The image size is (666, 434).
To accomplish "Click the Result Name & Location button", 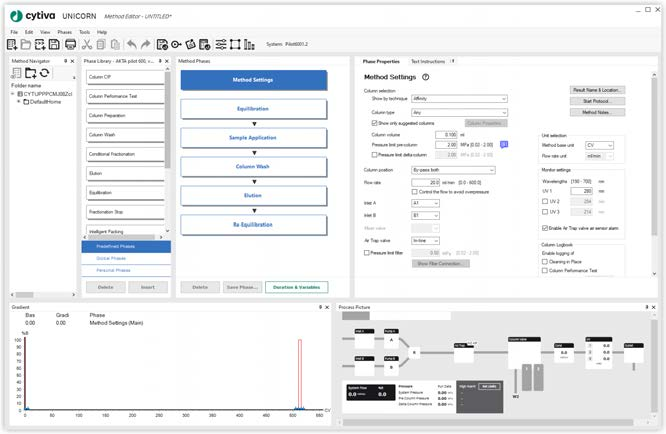I will 597,90.
